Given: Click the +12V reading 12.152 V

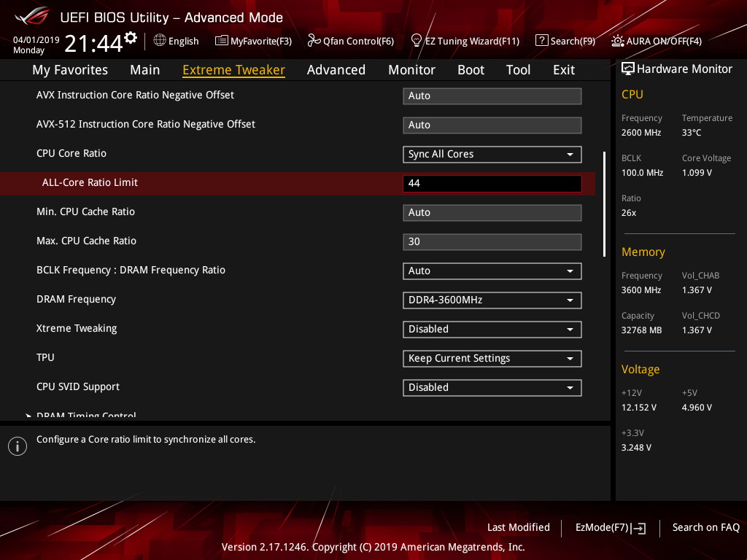Looking at the screenshot, I should (639, 407).
